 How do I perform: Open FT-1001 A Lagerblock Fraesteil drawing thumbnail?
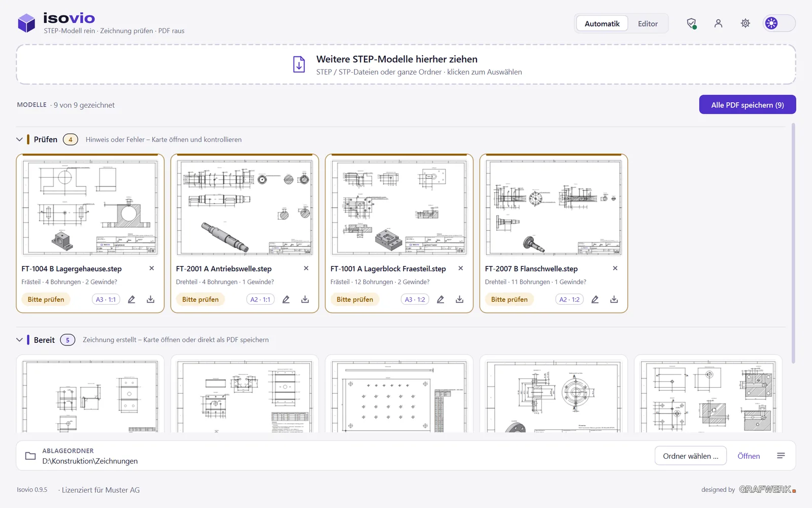pyautogui.click(x=399, y=208)
